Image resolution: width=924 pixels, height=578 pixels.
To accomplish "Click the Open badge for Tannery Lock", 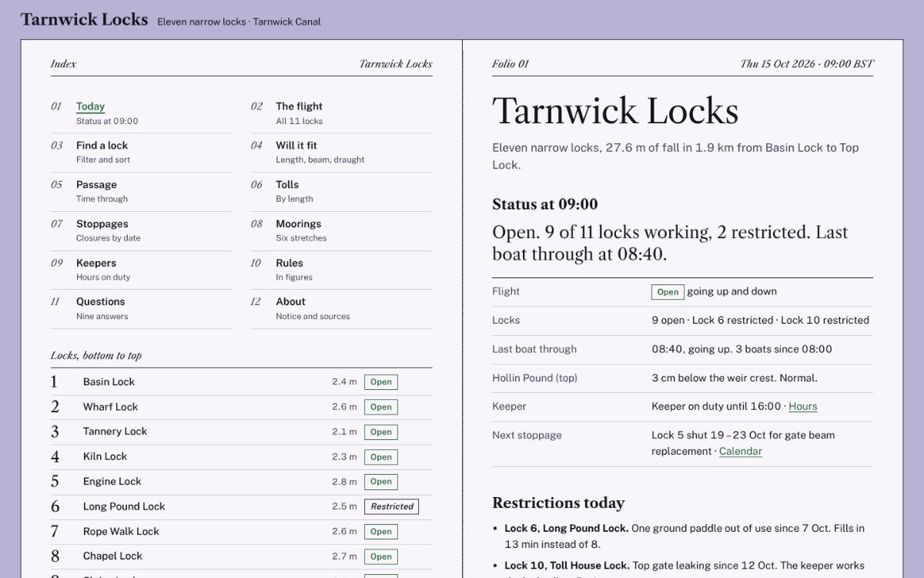I will pyautogui.click(x=381, y=432).
